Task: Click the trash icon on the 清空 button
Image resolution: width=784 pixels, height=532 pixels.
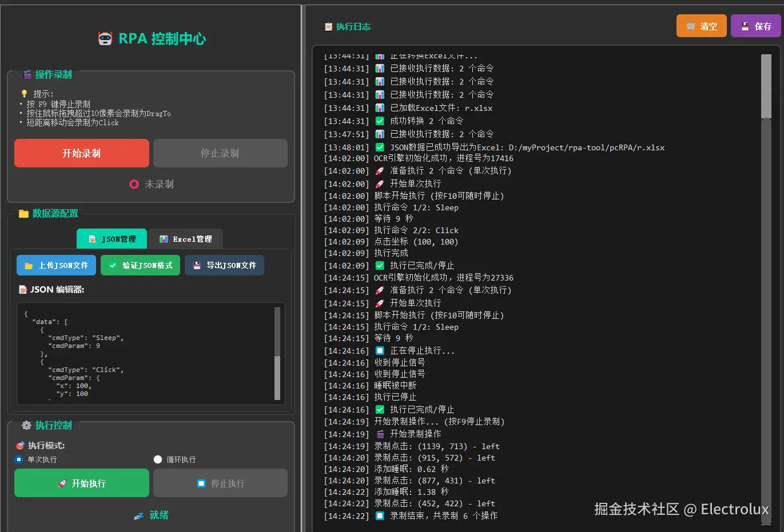Action: [x=691, y=26]
